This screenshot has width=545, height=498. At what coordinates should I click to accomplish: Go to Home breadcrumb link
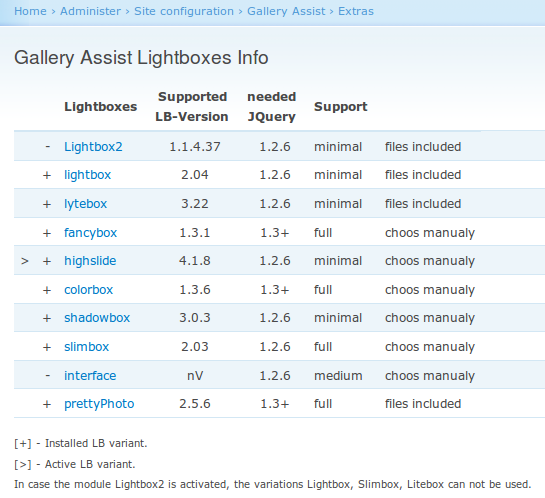pos(30,11)
